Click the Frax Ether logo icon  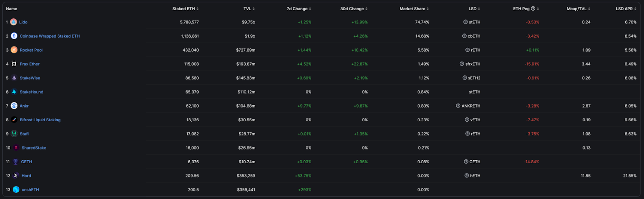(14, 64)
